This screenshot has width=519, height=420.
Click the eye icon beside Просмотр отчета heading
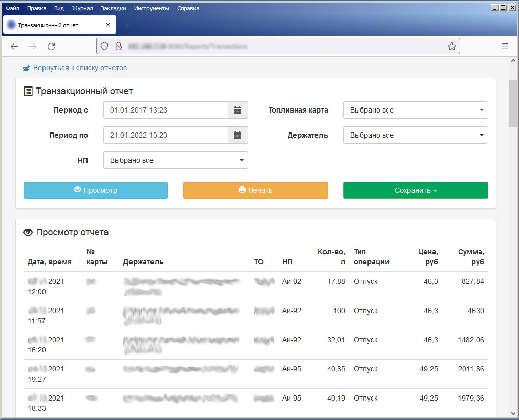(x=28, y=232)
